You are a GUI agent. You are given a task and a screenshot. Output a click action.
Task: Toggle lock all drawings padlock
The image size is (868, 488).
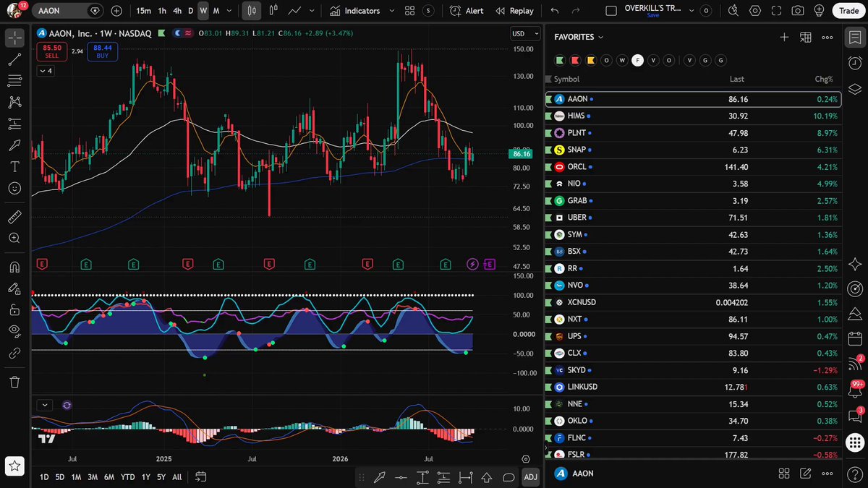14,310
